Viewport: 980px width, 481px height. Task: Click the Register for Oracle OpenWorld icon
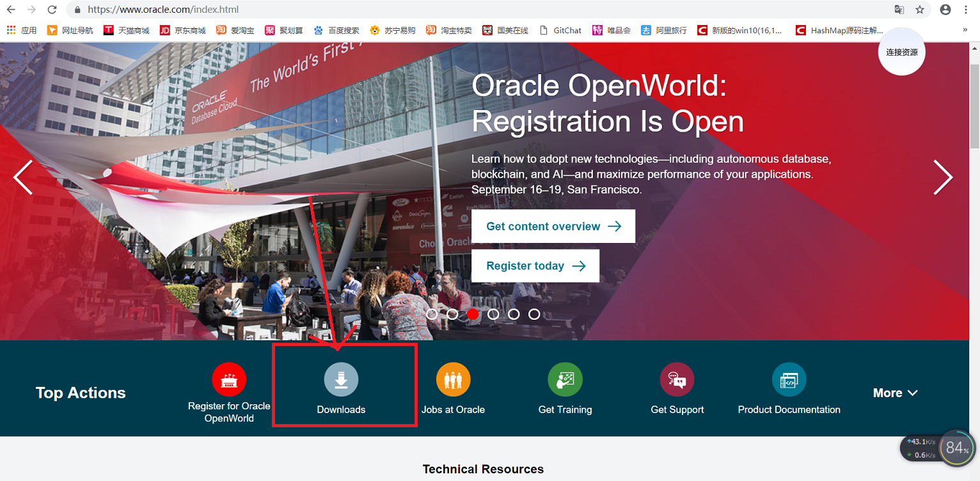coord(229,379)
